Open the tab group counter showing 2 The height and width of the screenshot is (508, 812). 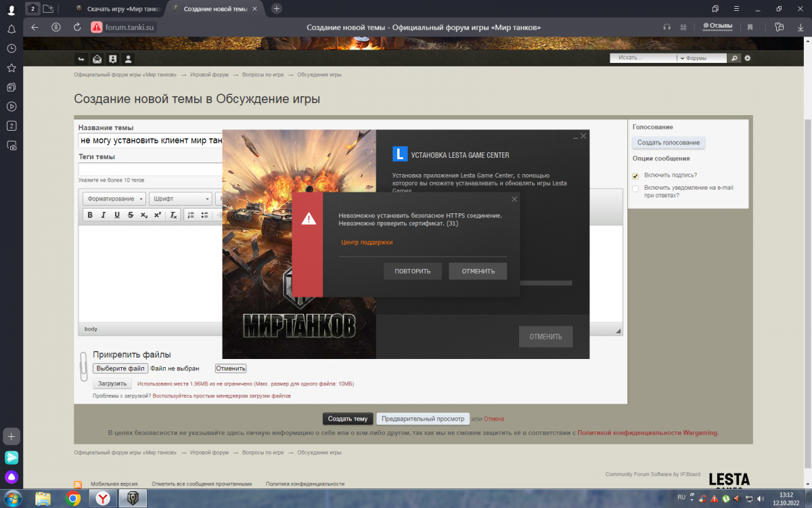32,8
